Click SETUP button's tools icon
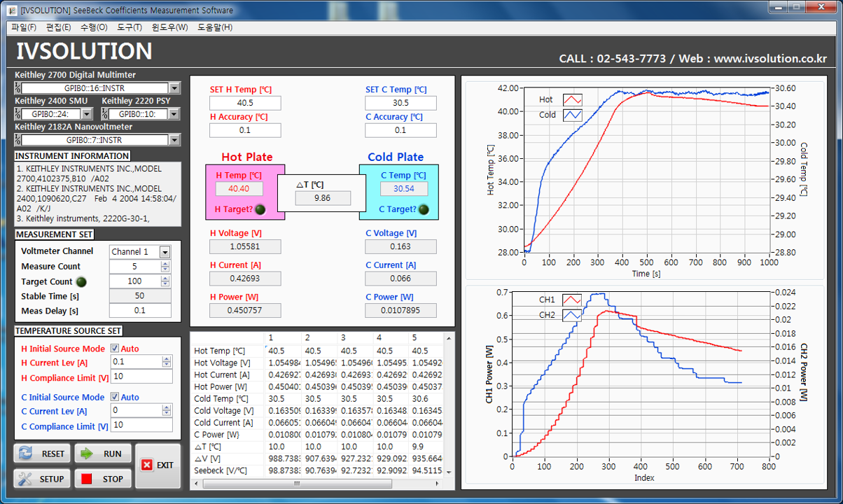 (x=26, y=479)
